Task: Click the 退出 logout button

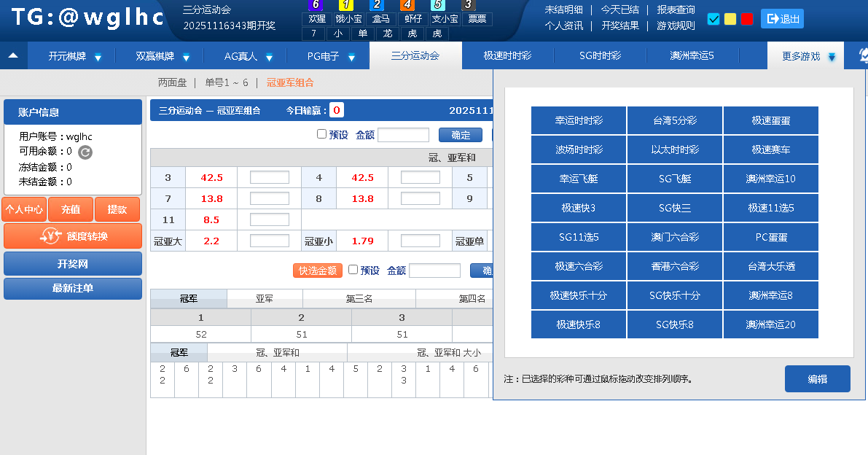Action: coord(782,19)
